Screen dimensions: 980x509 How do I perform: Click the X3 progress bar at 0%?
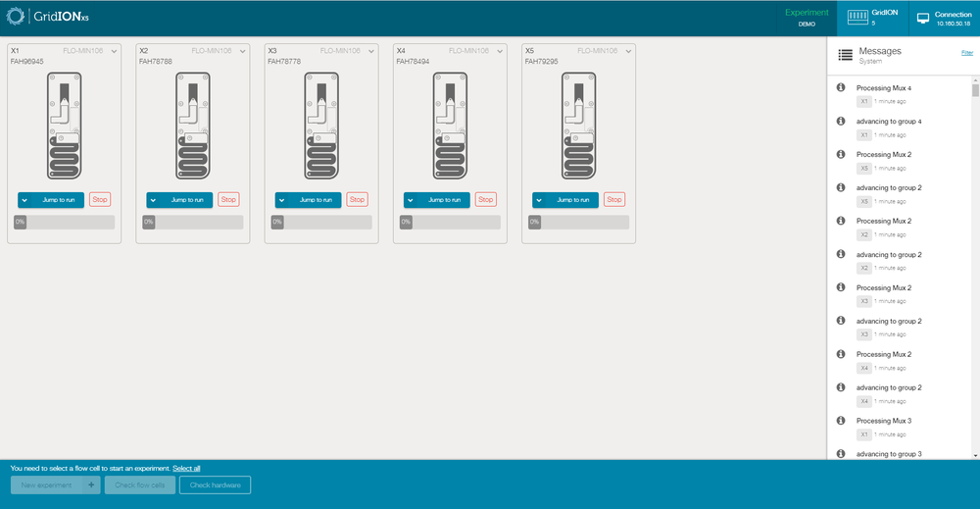click(321, 222)
